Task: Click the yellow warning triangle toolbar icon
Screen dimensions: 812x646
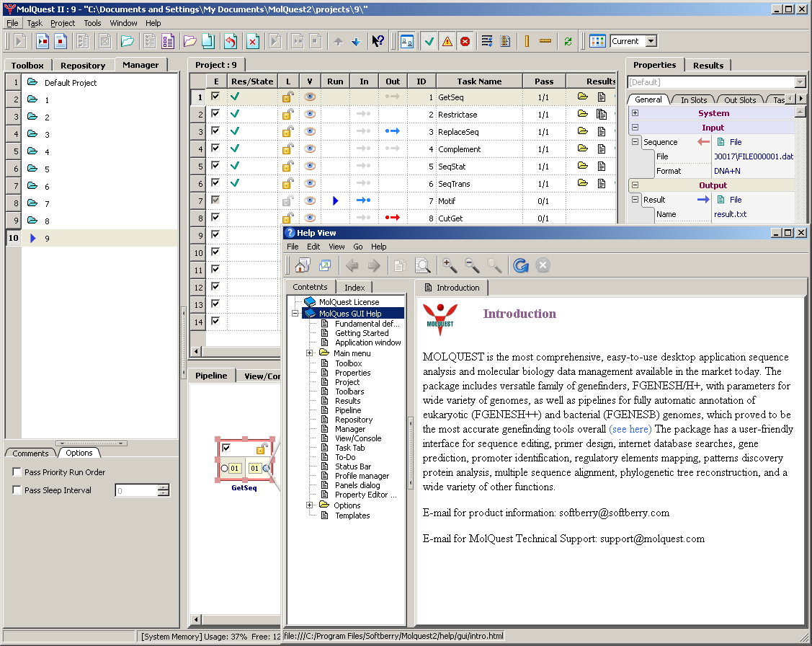Action: pos(447,41)
